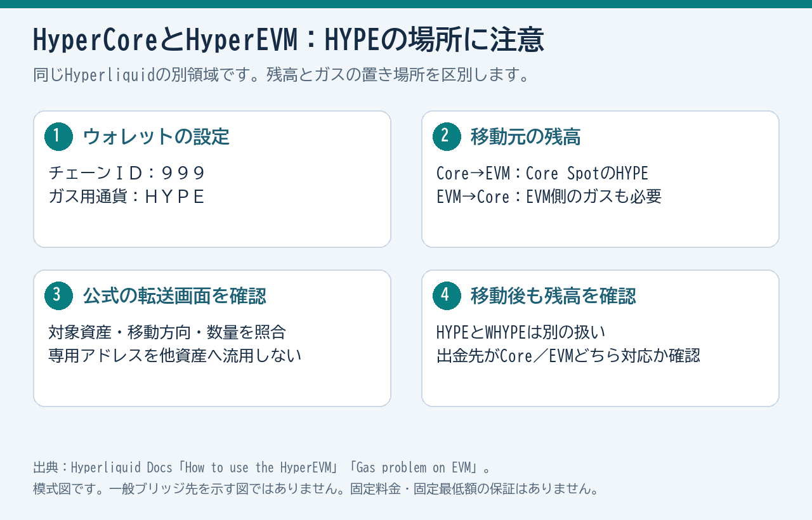Click the number 4 badge beside 移動後も残高を確認
The image size is (812, 520).
(447, 296)
